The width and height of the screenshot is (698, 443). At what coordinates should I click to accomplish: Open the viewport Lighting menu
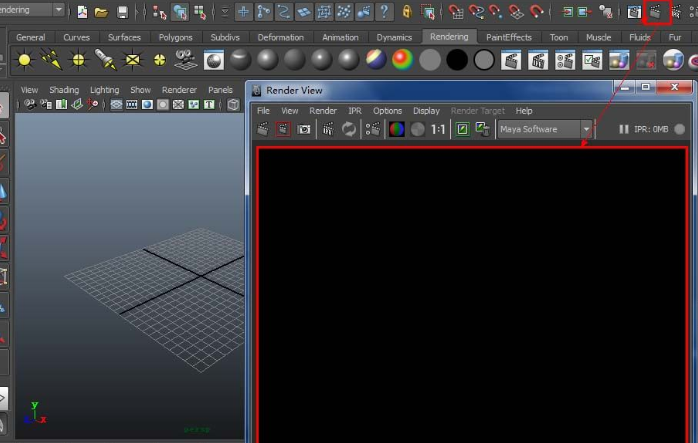[105, 90]
